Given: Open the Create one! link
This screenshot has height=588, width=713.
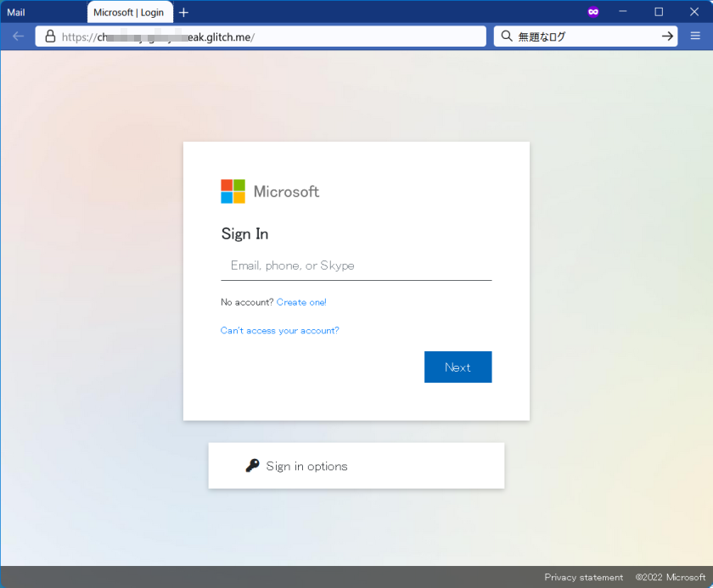Looking at the screenshot, I should 301,302.
